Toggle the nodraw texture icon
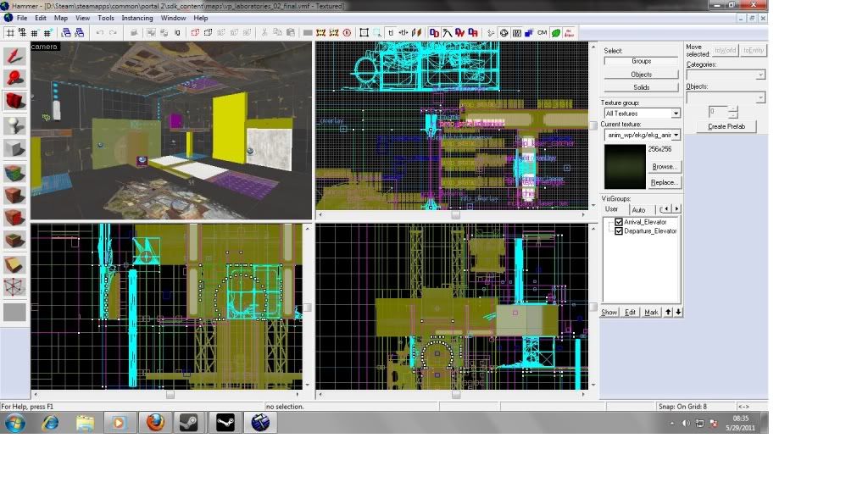The width and height of the screenshot is (868, 488). click(569, 33)
